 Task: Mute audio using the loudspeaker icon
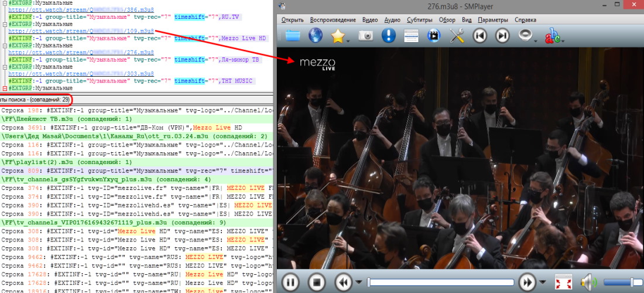point(588,282)
